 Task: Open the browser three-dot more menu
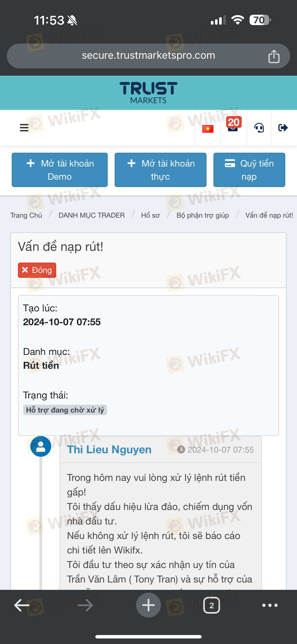click(x=270, y=605)
